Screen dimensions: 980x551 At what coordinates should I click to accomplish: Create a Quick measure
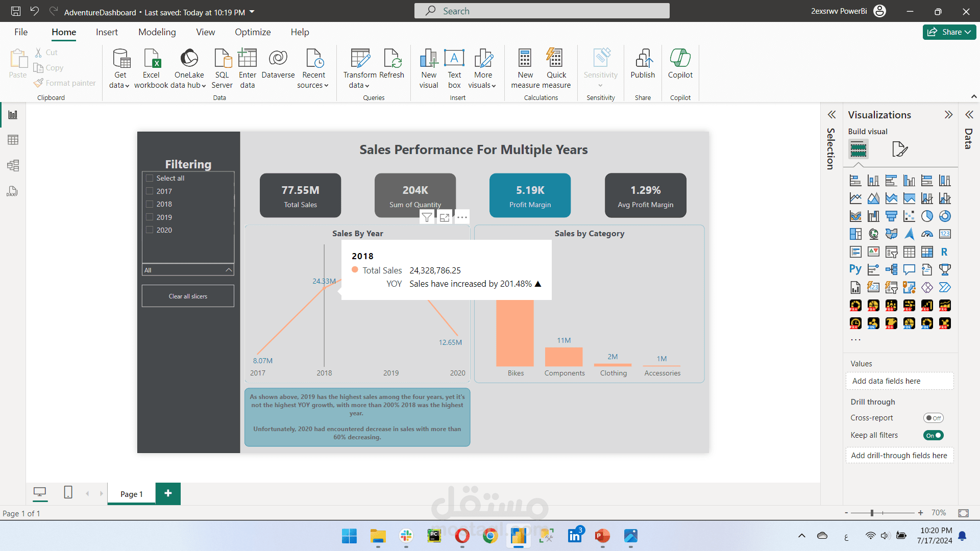556,69
